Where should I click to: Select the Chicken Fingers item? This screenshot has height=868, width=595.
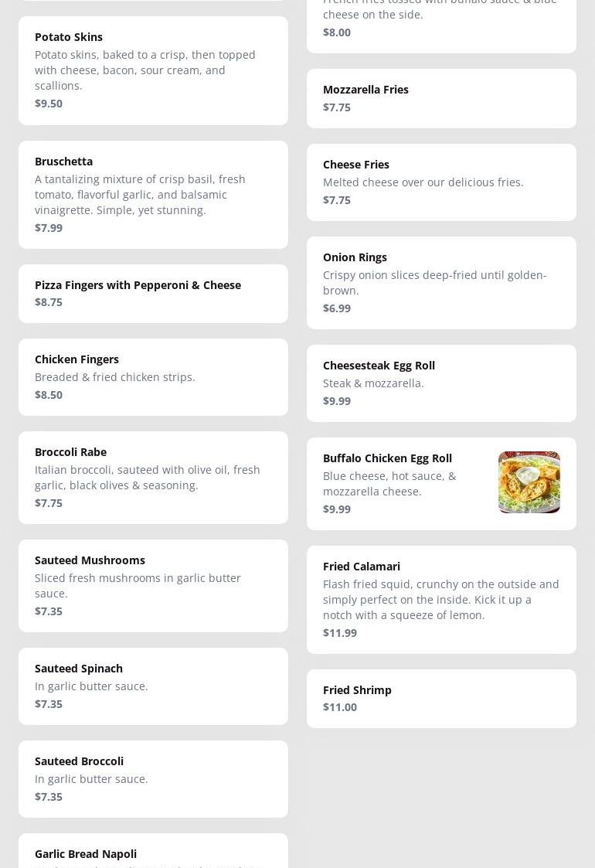point(153,377)
